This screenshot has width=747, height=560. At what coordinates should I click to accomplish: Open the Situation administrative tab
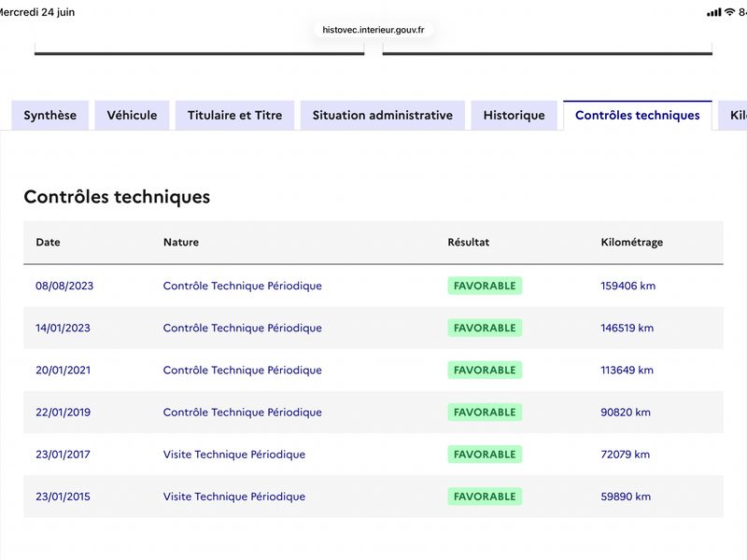(x=383, y=115)
